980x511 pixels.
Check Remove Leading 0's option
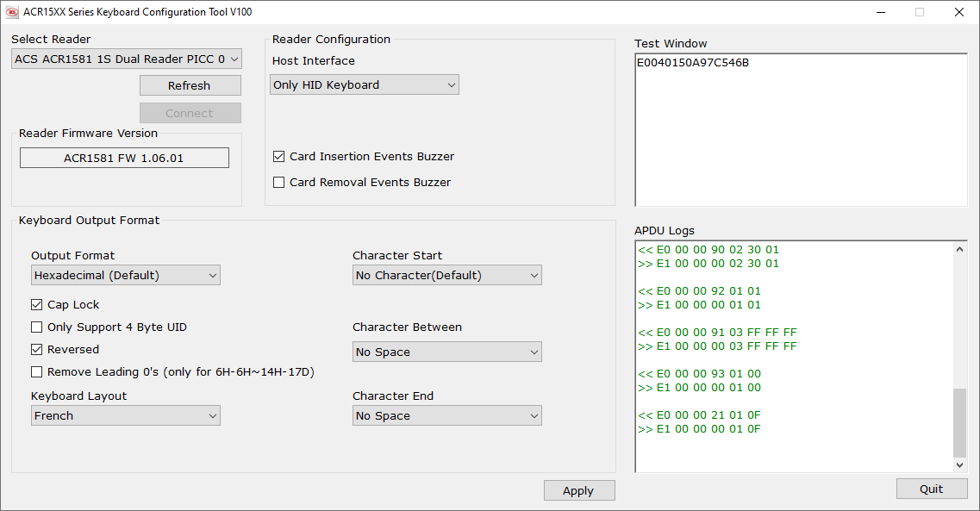tap(37, 372)
